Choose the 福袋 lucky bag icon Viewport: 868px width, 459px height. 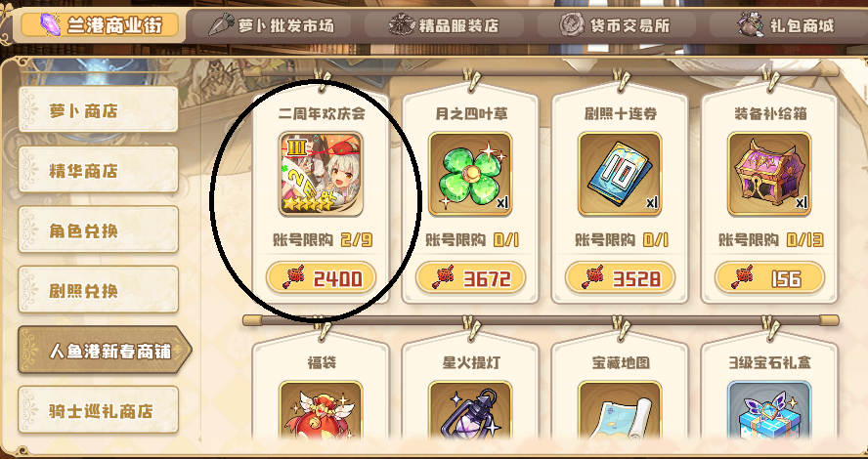(x=321, y=410)
